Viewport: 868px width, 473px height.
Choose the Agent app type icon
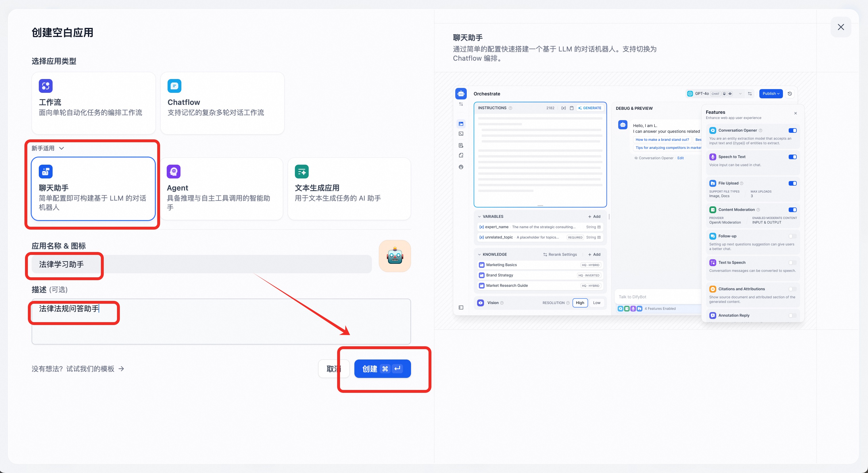[x=174, y=172]
